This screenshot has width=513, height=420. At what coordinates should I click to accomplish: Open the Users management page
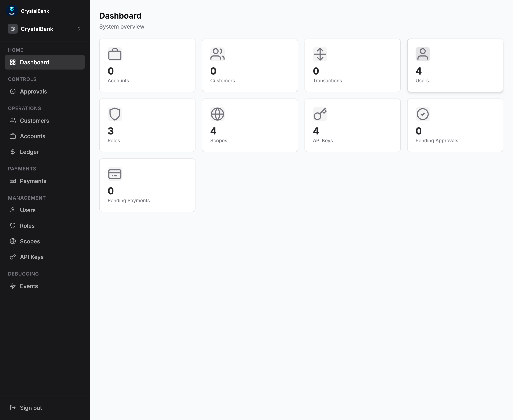pos(28,210)
